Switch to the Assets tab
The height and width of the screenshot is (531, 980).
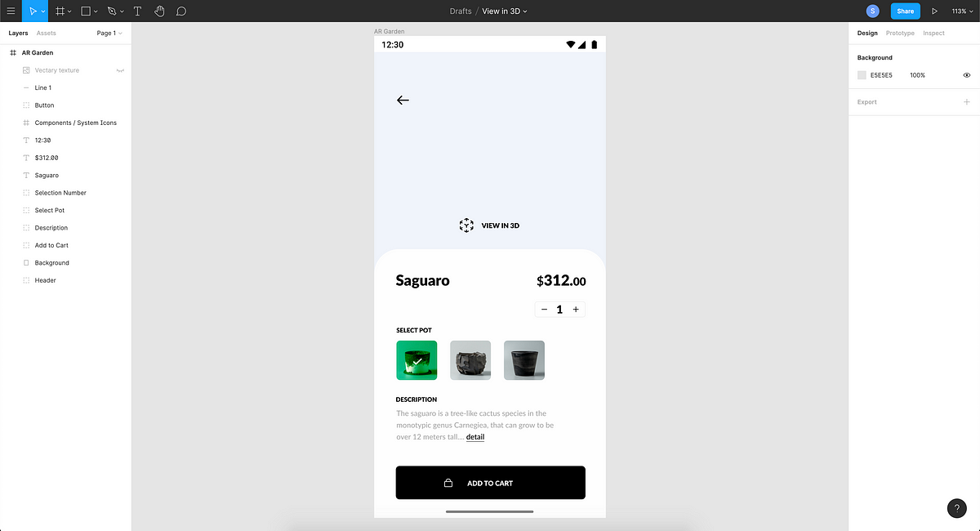[x=47, y=33]
